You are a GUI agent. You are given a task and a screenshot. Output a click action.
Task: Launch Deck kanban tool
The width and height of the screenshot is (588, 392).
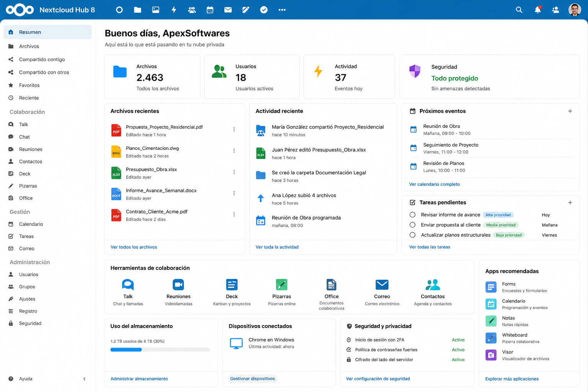[x=232, y=292]
